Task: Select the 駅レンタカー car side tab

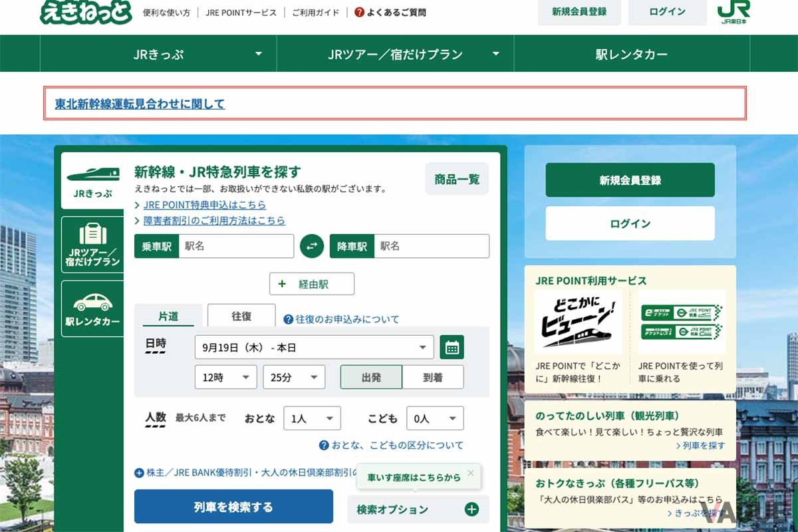Action: click(x=93, y=309)
